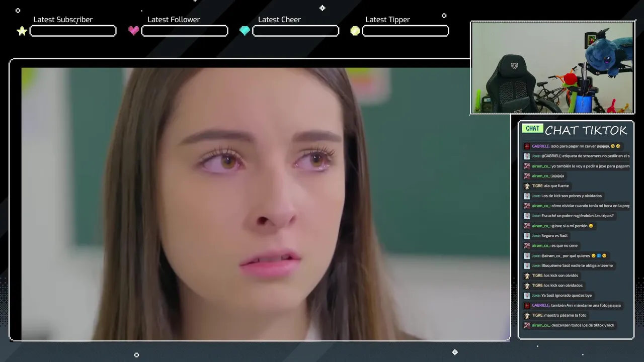Click airam_cx_'s avatar next to 'jajajaja' message
The image size is (644, 362).
point(527,176)
